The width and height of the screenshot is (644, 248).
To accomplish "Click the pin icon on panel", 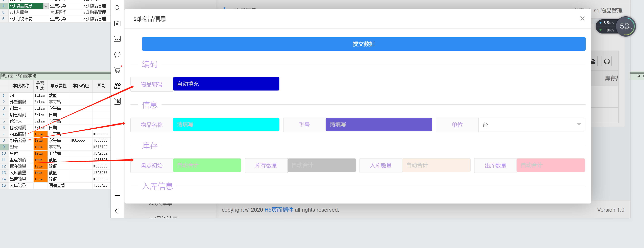I will point(638,76).
